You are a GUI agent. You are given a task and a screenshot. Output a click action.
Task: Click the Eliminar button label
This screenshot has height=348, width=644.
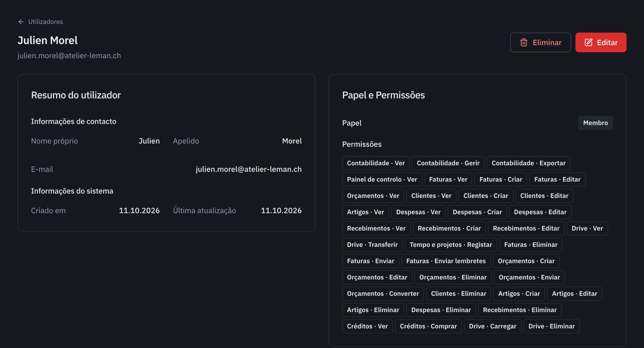click(x=547, y=42)
